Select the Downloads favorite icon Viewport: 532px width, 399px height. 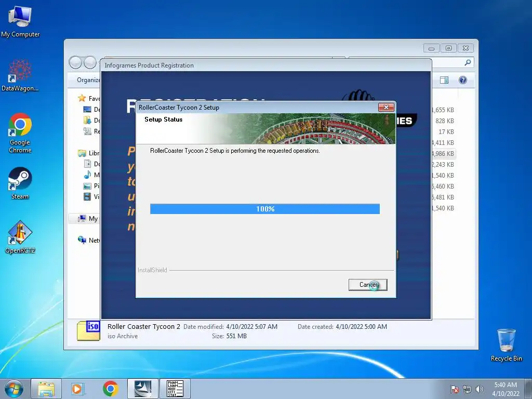87,120
